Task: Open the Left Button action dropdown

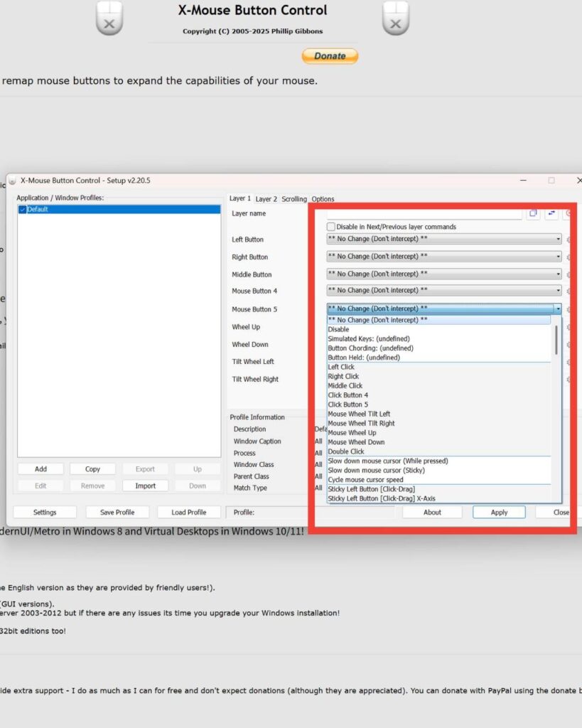Action: pyautogui.click(x=444, y=239)
